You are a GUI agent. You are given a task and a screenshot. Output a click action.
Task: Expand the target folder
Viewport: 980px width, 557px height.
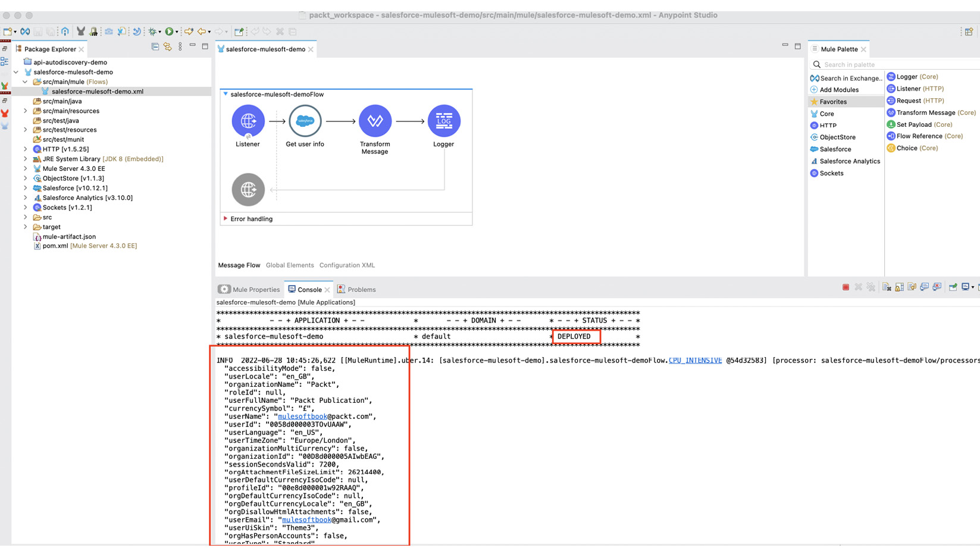click(x=26, y=227)
